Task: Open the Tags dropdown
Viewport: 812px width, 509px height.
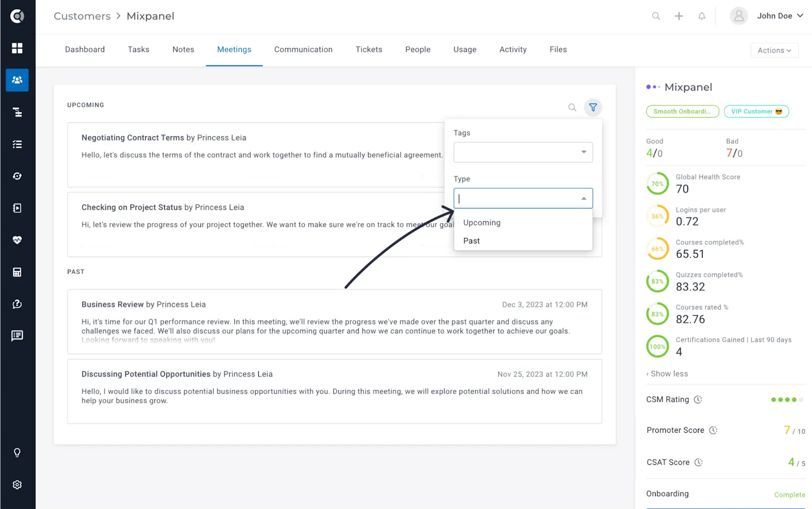Action: pyautogui.click(x=523, y=152)
